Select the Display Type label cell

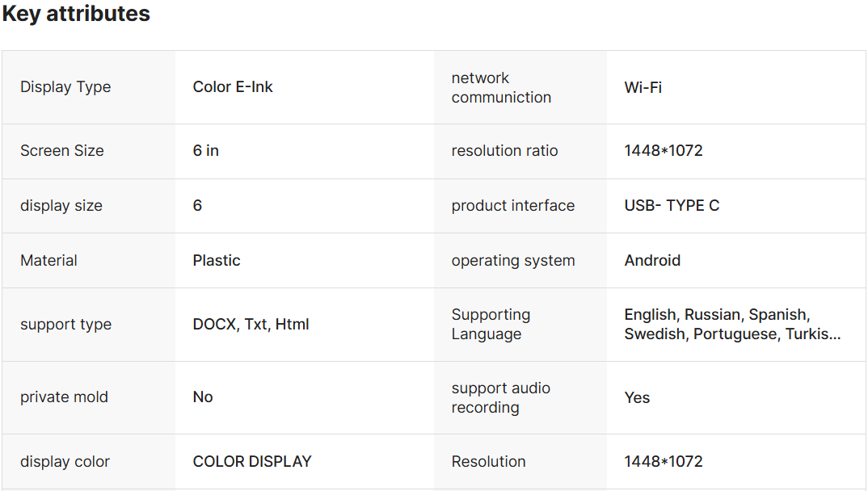click(x=65, y=87)
